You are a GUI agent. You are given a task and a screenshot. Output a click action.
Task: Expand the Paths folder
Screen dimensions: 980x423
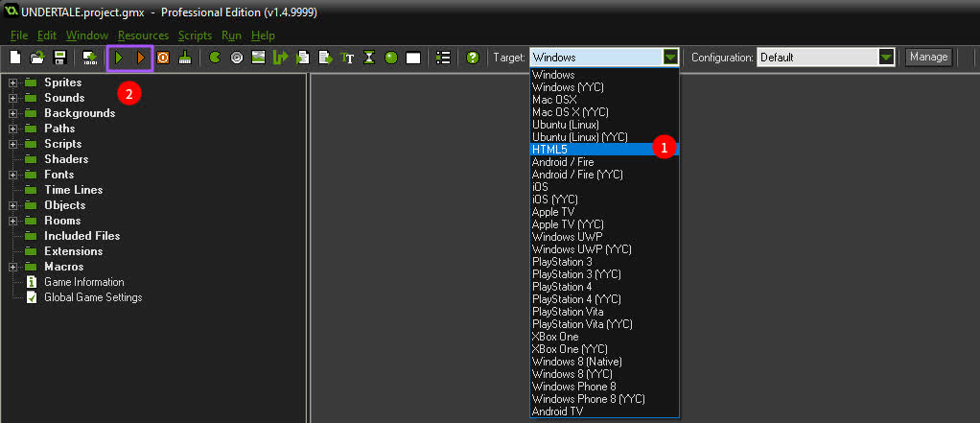pos(12,129)
